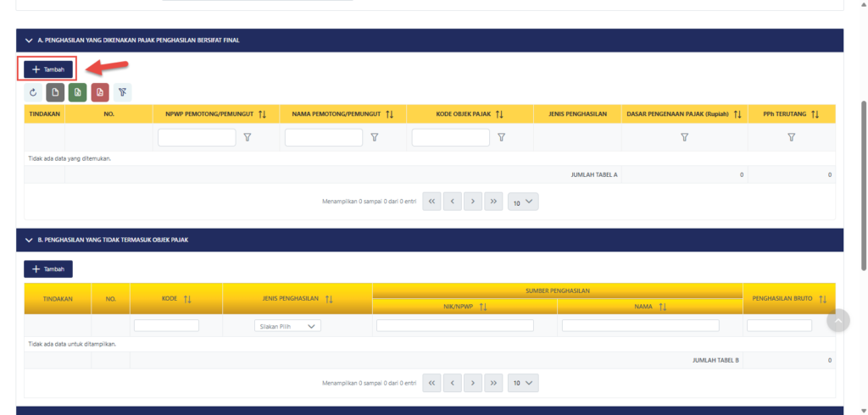Clear filters with the funnel-slash icon

(122, 92)
